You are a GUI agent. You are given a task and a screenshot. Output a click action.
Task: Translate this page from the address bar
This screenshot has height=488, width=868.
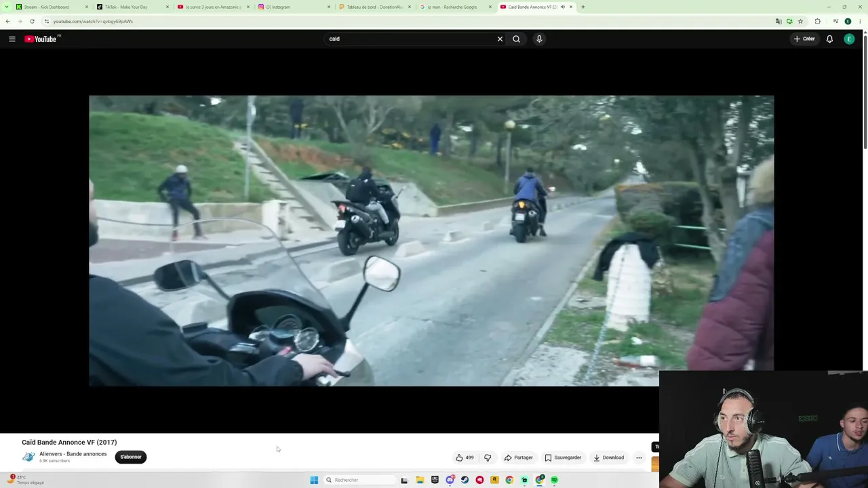tap(778, 22)
